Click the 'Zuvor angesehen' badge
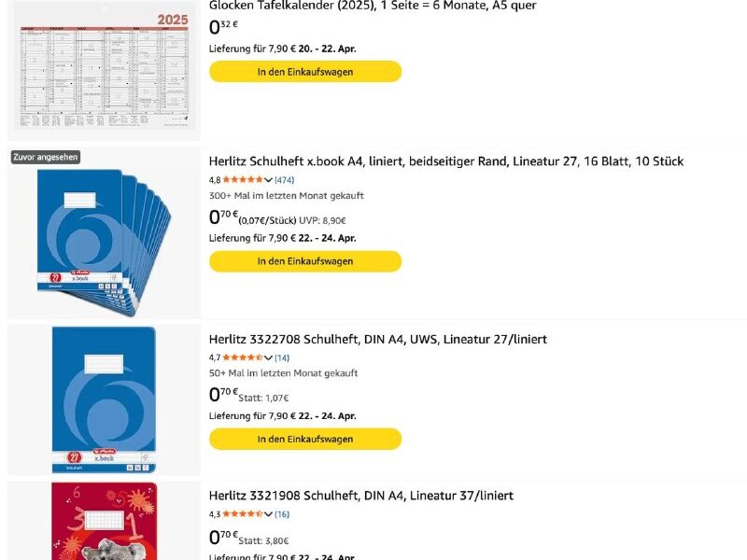This screenshot has height=560, width=747. 46,158
